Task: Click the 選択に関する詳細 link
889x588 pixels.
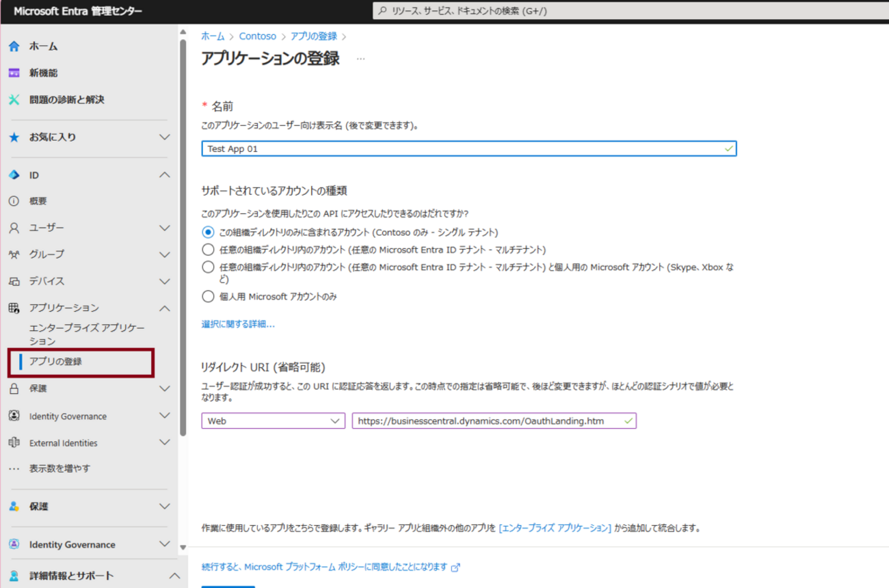Action: 238,324
